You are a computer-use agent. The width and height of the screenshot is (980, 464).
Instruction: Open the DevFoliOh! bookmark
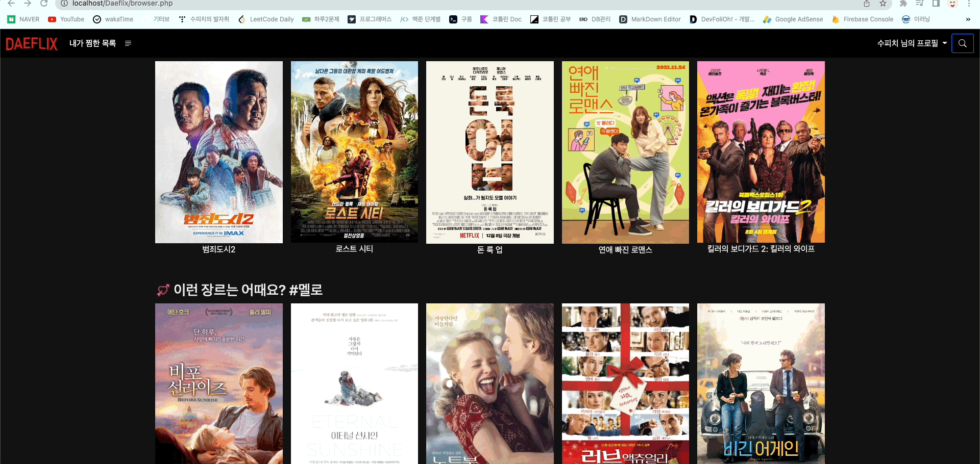[x=722, y=19]
